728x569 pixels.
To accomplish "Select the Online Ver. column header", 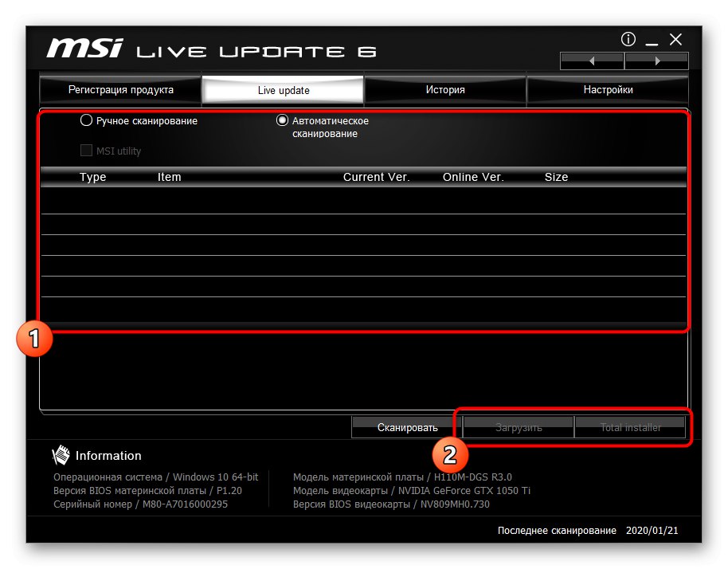I will [x=473, y=177].
